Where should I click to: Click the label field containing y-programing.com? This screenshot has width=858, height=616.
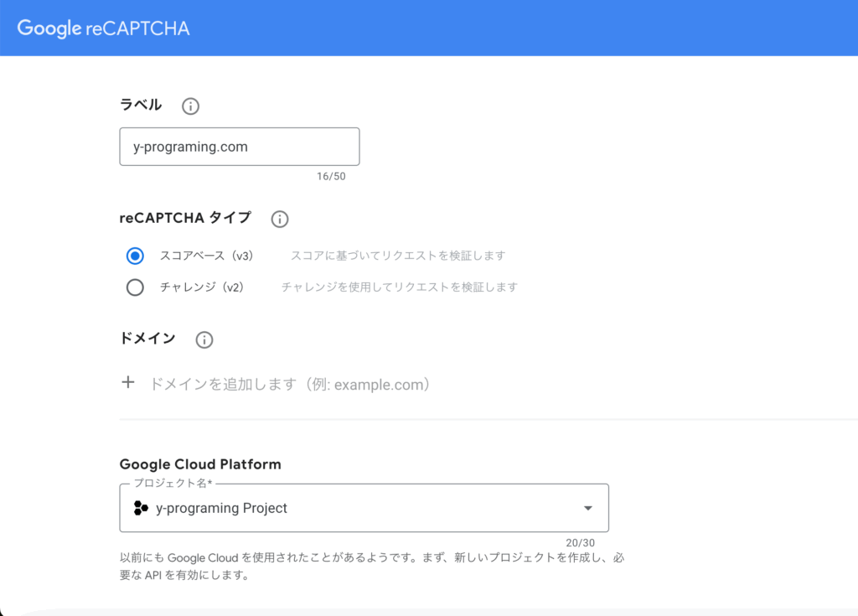(240, 147)
